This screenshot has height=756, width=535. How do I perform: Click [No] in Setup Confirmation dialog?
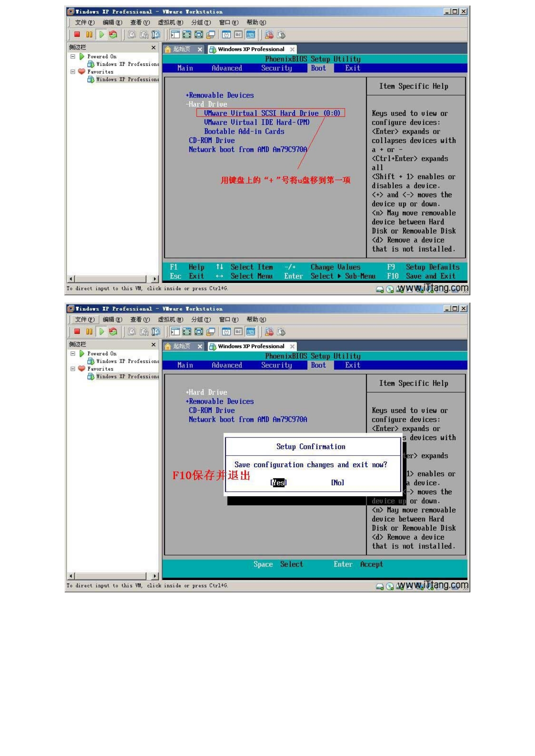(x=338, y=482)
